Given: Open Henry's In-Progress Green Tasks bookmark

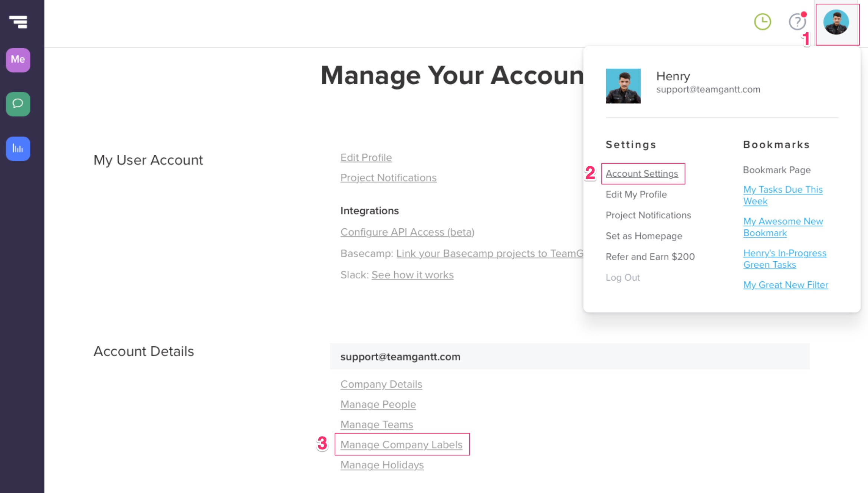Looking at the screenshot, I should [784, 258].
